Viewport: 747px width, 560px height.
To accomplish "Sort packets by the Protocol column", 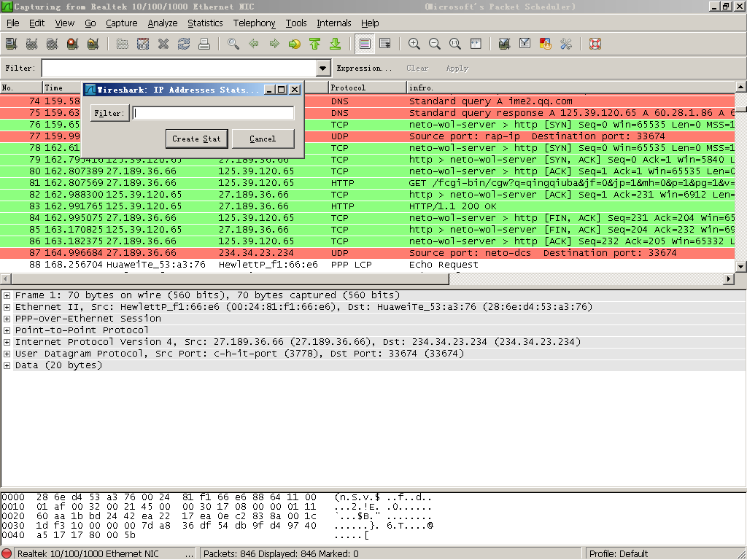I will [367, 87].
